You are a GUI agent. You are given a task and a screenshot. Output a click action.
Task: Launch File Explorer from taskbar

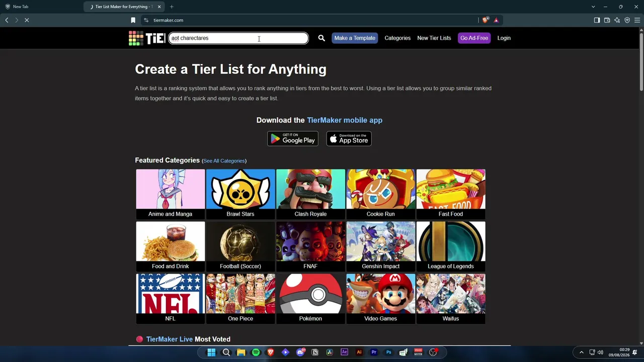[x=241, y=352]
